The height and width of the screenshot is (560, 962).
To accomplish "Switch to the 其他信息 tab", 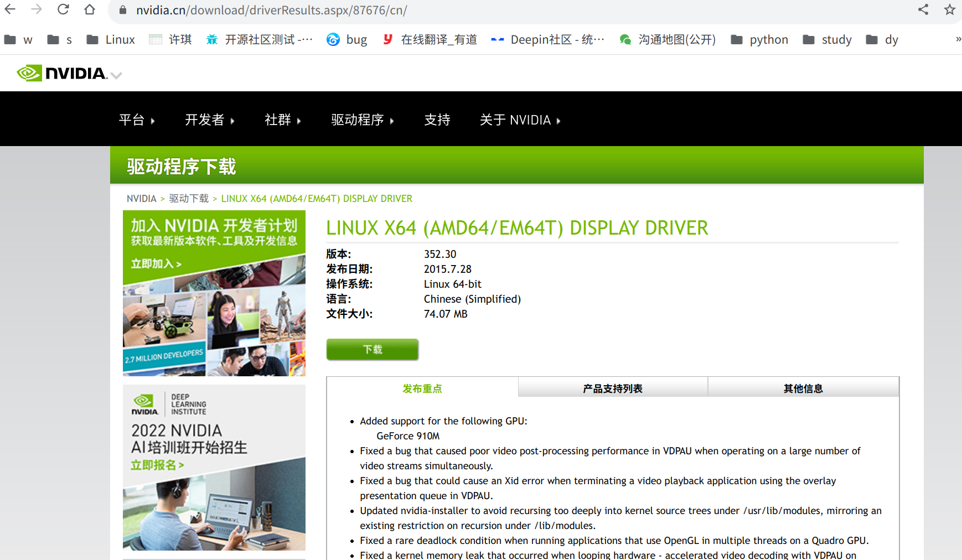I will [x=803, y=388].
